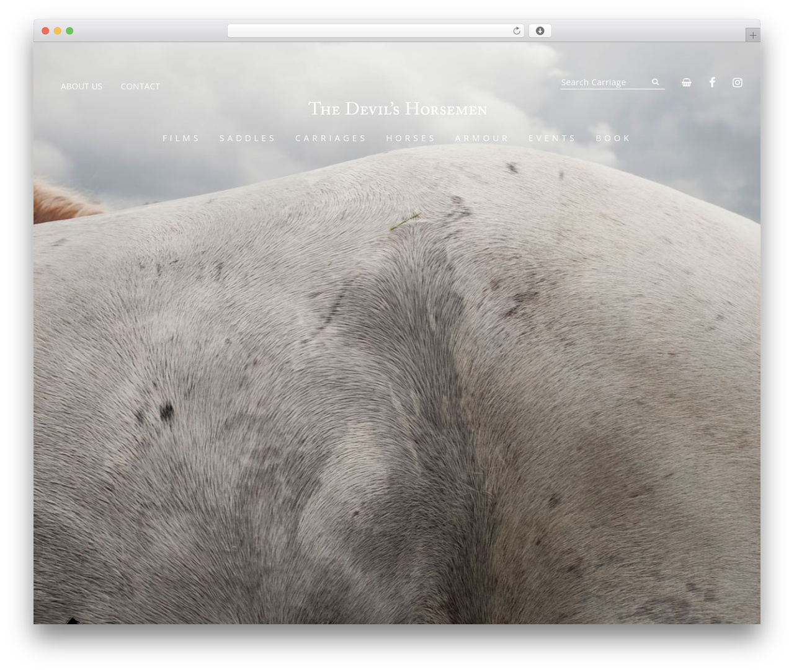Select Carriages in the navigation
The height and width of the screenshot is (672, 794).
tap(331, 138)
